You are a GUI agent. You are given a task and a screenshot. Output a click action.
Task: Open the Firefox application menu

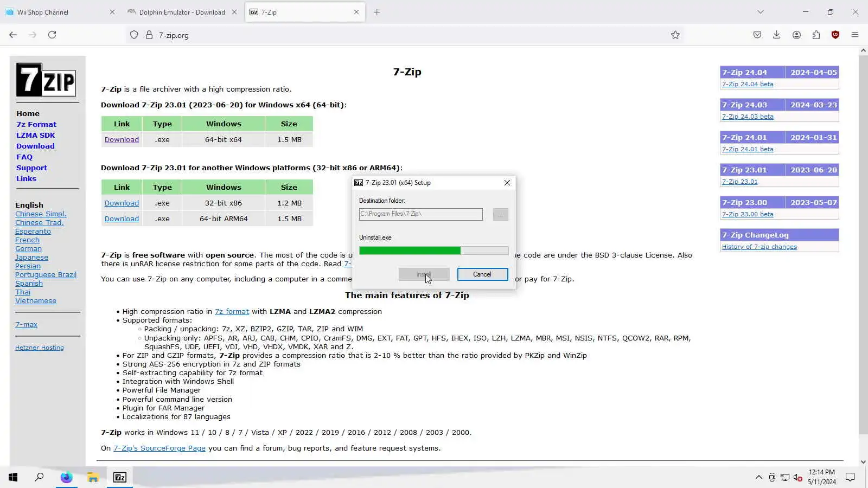855,35
